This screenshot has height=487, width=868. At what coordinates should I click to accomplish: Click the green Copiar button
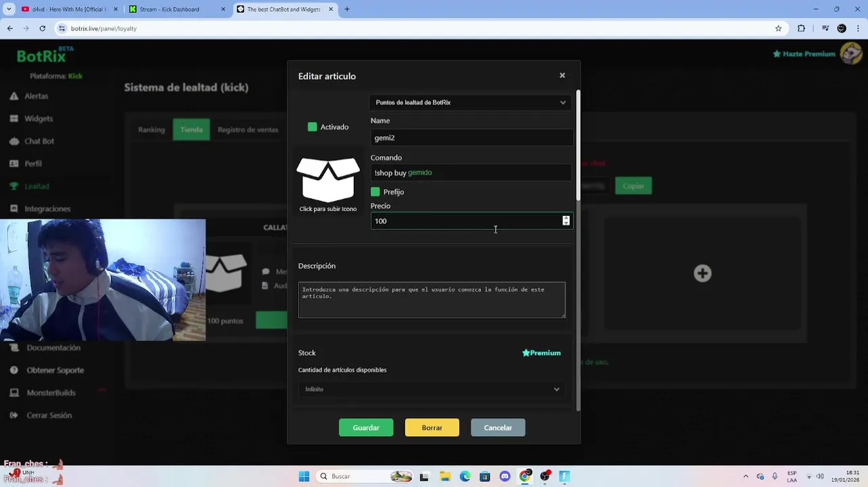click(x=633, y=186)
